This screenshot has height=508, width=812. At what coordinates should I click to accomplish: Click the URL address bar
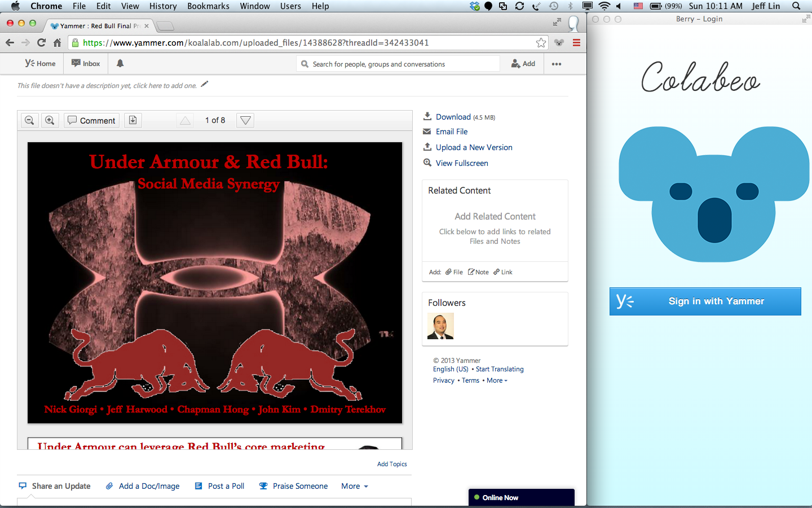tap(307, 42)
